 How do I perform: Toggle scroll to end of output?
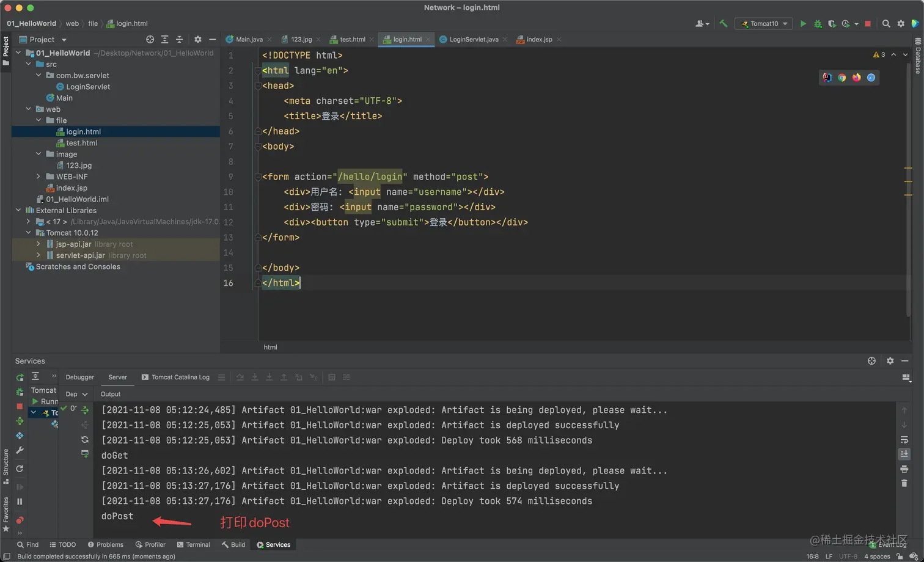click(x=904, y=454)
